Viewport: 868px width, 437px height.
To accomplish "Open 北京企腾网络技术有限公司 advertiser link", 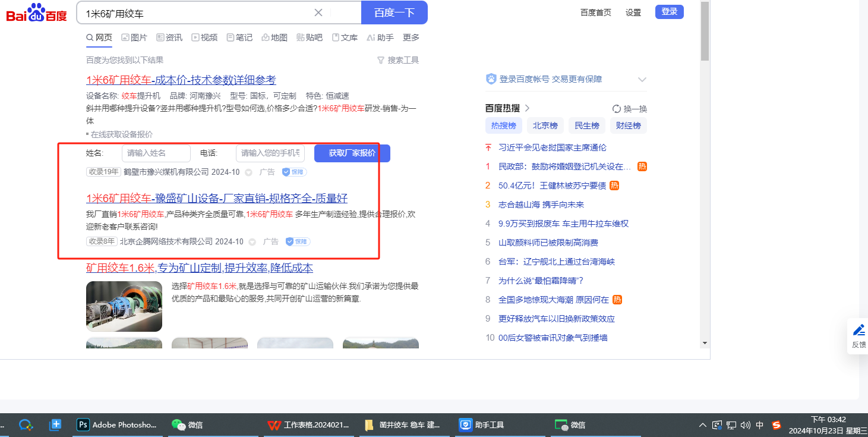I will pos(166,241).
